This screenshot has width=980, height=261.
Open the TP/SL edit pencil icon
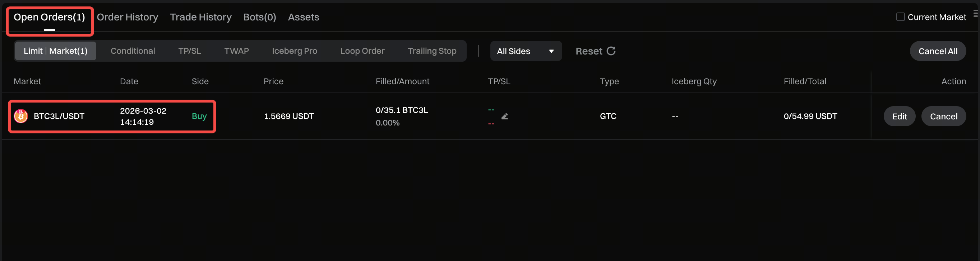coord(504,116)
